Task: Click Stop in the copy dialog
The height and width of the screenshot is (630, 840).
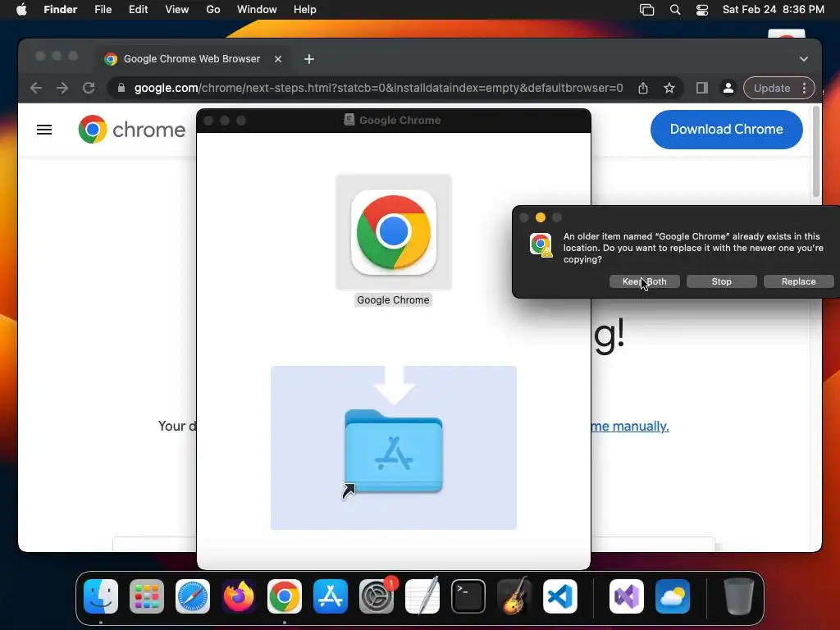Action: point(721,281)
